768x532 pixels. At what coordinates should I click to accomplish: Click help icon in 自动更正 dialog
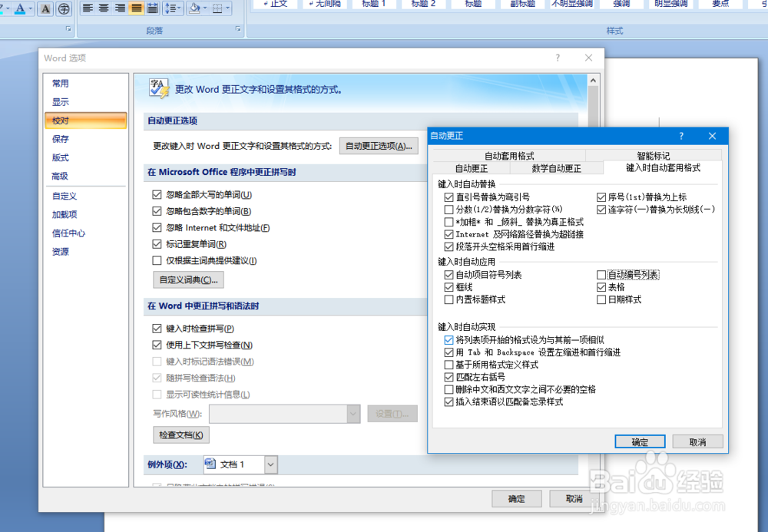coord(681,136)
